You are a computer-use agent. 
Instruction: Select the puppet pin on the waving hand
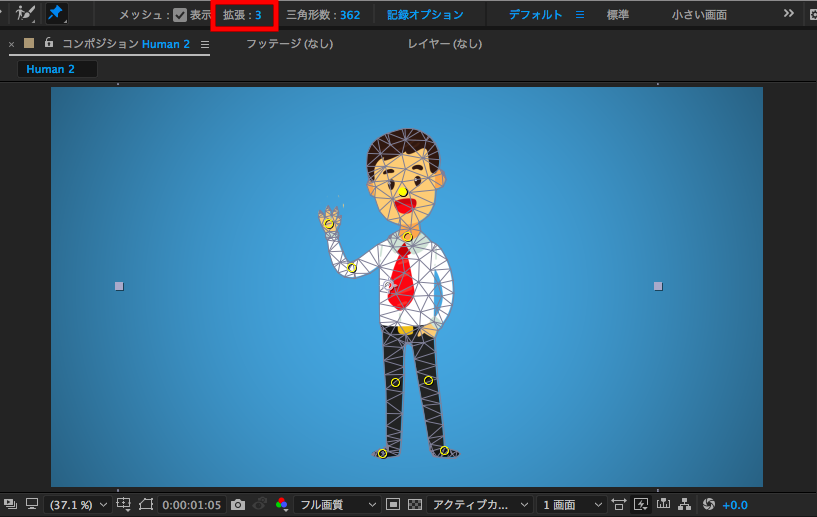click(329, 224)
